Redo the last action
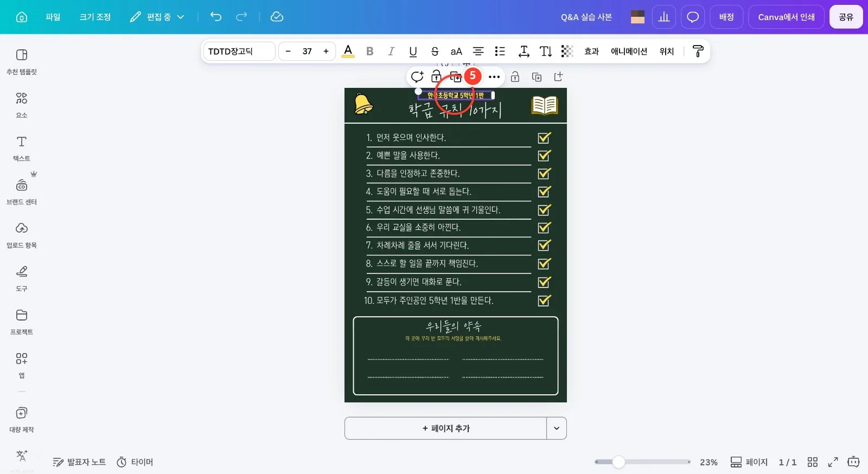The image size is (868, 474). coord(241,17)
